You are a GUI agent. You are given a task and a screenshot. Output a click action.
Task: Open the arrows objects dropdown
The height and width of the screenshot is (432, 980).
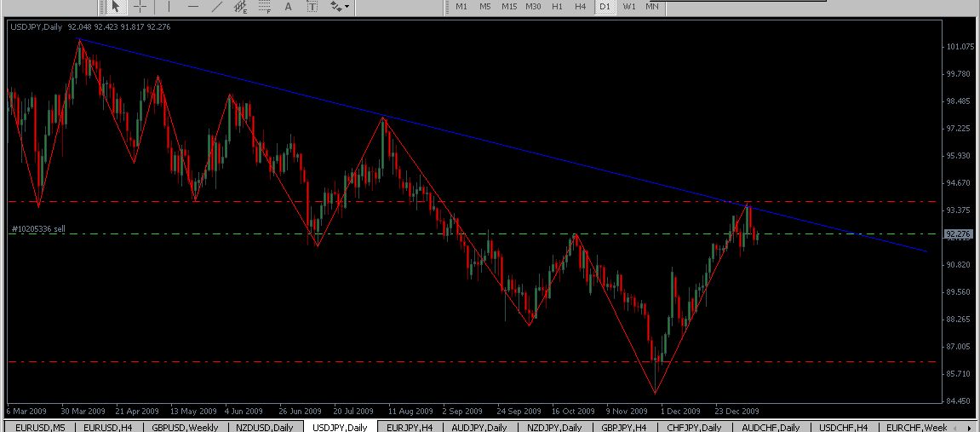click(x=340, y=7)
